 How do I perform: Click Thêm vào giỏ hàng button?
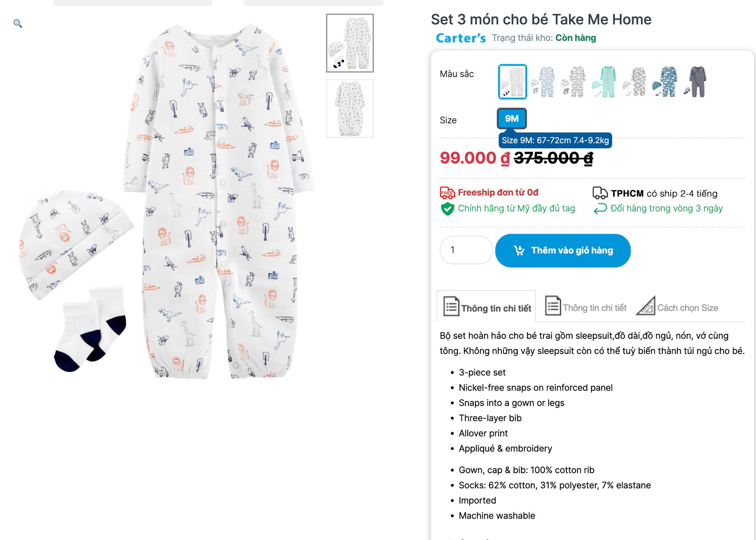coord(563,251)
